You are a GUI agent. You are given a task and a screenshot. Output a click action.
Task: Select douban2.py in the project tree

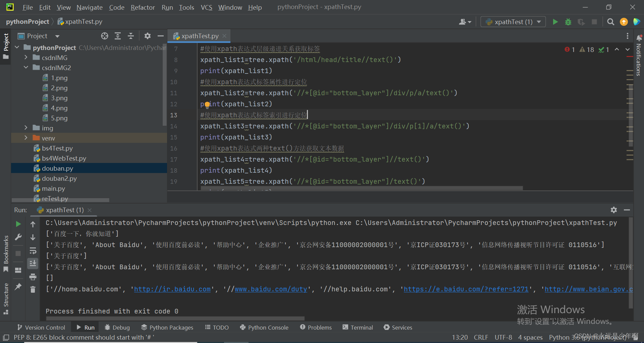(59, 178)
